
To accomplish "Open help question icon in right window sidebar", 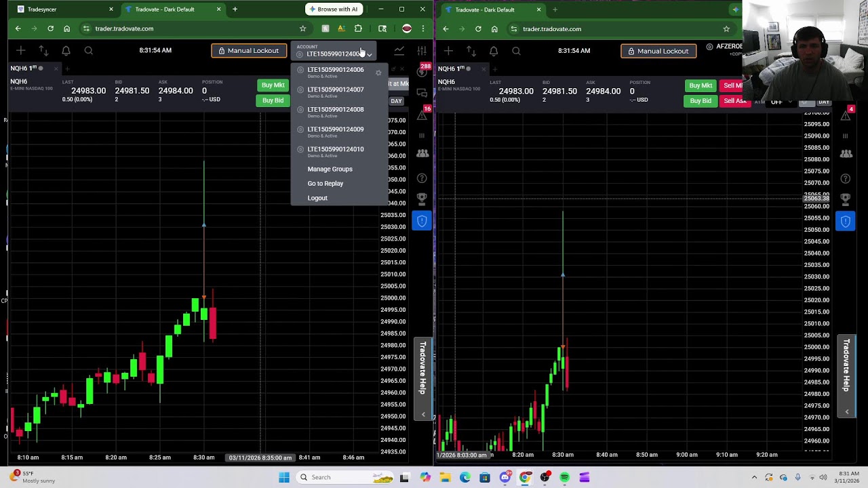I will pyautogui.click(x=846, y=179).
